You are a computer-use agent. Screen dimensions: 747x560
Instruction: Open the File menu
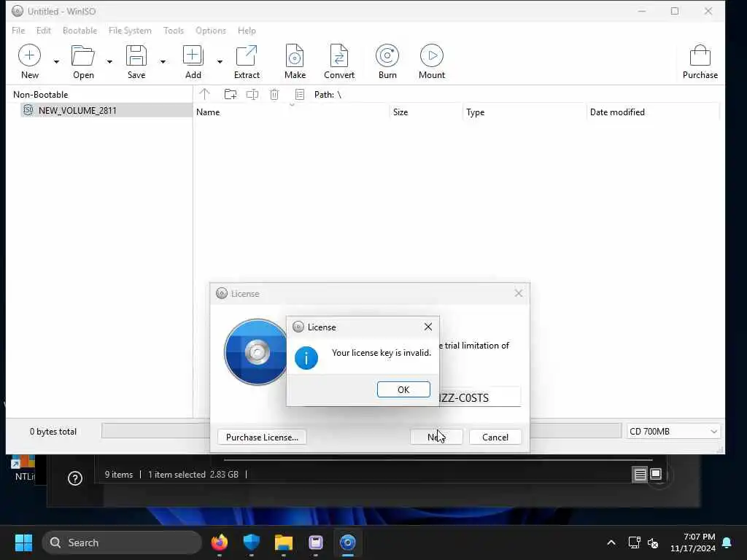coord(18,31)
